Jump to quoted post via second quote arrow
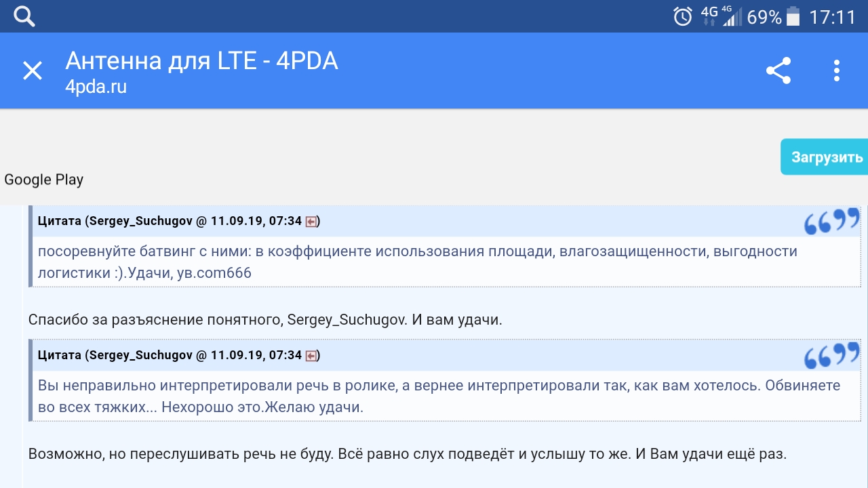 pyautogui.click(x=311, y=355)
